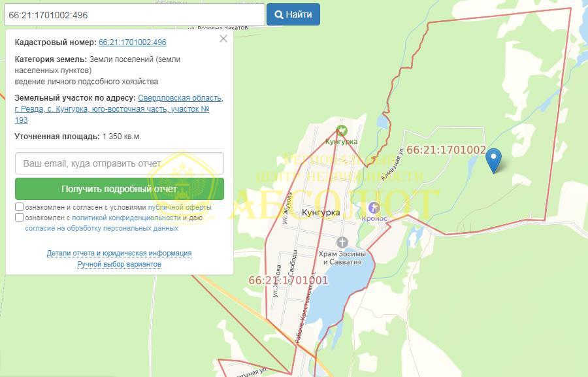Click the cadastral number search field
Screen dimensions: 588x377
tap(135, 15)
